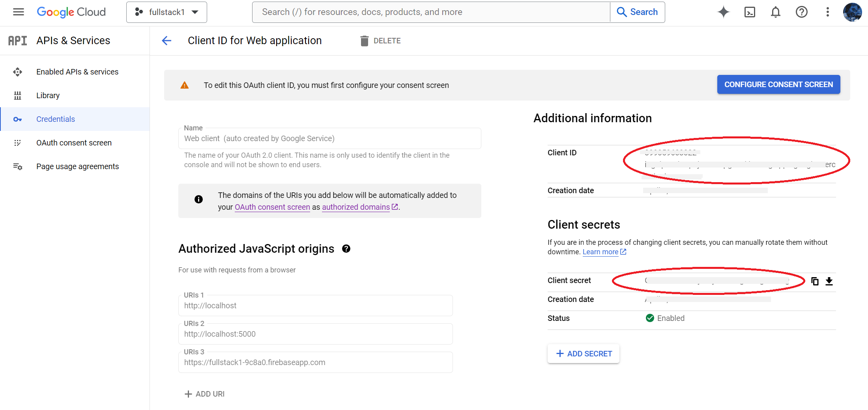Open the navigation hamburger menu
Viewport: 868px width, 410px height.
[x=18, y=12]
